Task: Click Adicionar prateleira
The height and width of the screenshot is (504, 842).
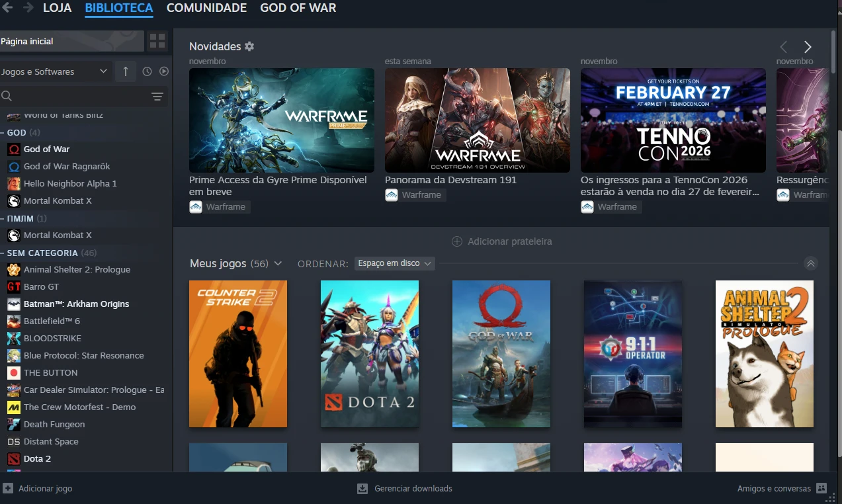Action: coord(501,241)
